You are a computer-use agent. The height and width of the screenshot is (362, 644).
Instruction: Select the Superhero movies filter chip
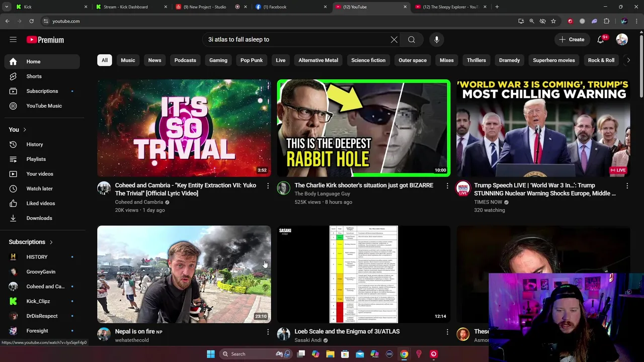[x=554, y=60]
